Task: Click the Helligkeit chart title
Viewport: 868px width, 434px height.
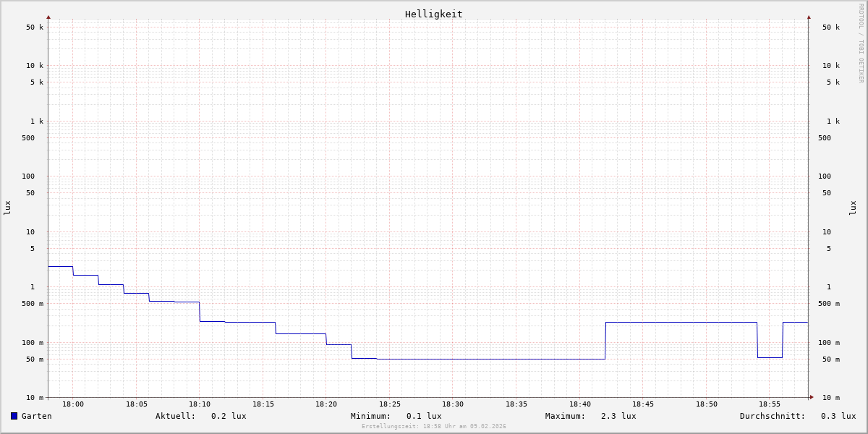Action: coord(434,14)
